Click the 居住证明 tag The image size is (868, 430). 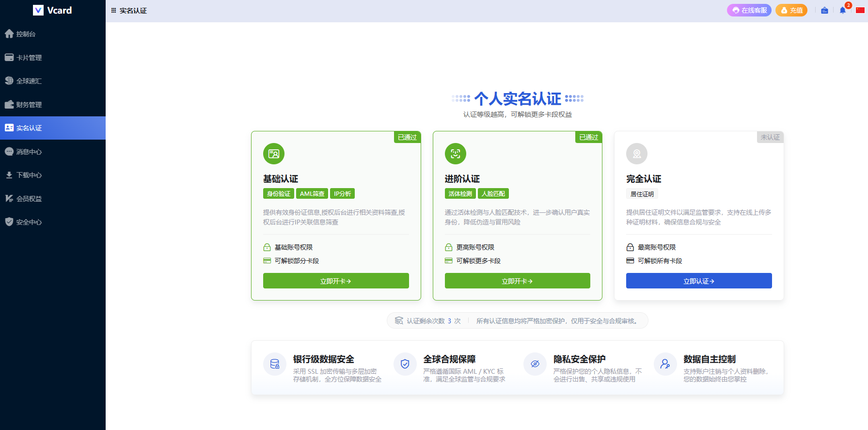642,194
